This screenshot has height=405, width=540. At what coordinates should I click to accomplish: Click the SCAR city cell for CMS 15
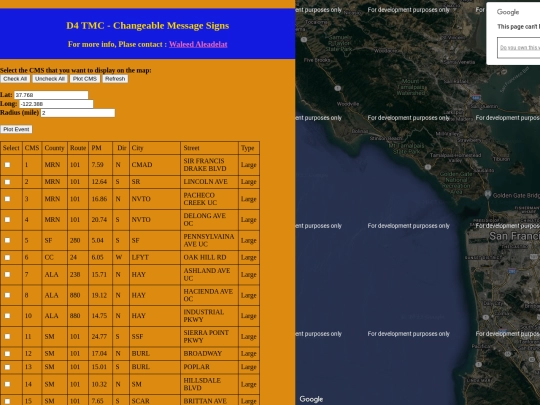tap(155, 401)
